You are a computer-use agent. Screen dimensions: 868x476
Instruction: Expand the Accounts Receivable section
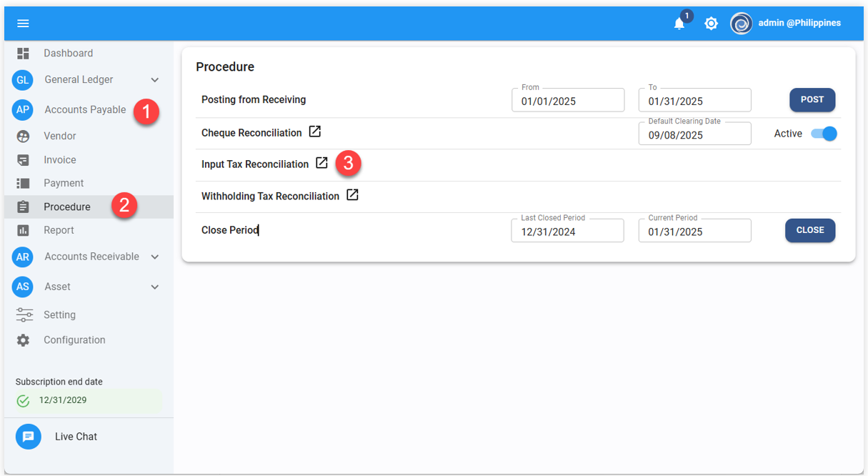pos(155,257)
